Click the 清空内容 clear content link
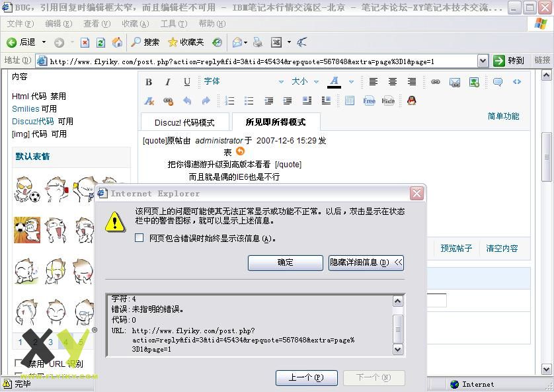 click(502, 248)
